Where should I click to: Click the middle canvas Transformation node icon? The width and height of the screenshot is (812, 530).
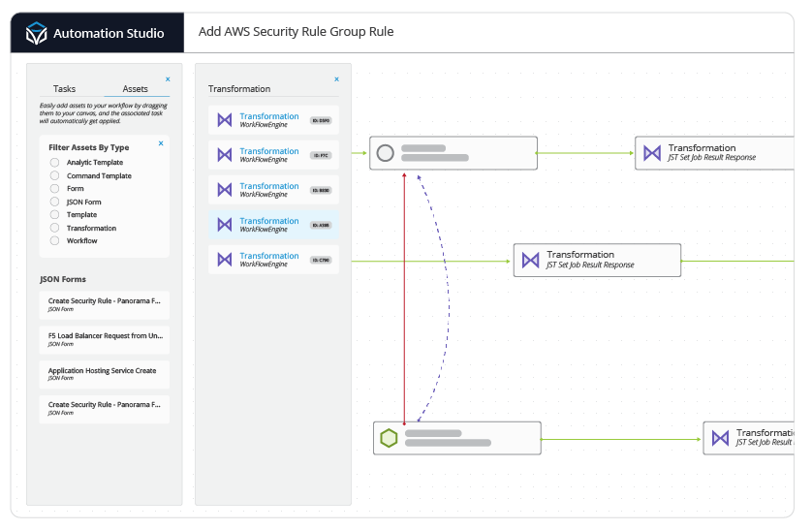click(x=530, y=260)
